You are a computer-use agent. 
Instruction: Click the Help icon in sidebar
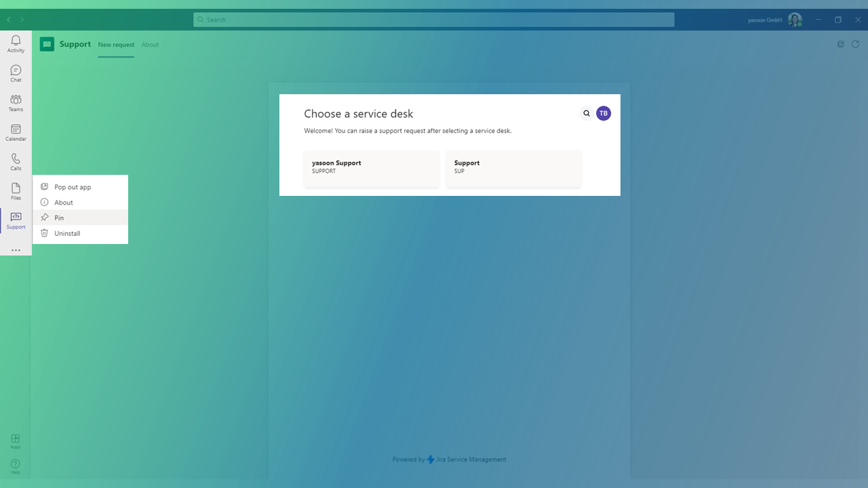click(16, 466)
